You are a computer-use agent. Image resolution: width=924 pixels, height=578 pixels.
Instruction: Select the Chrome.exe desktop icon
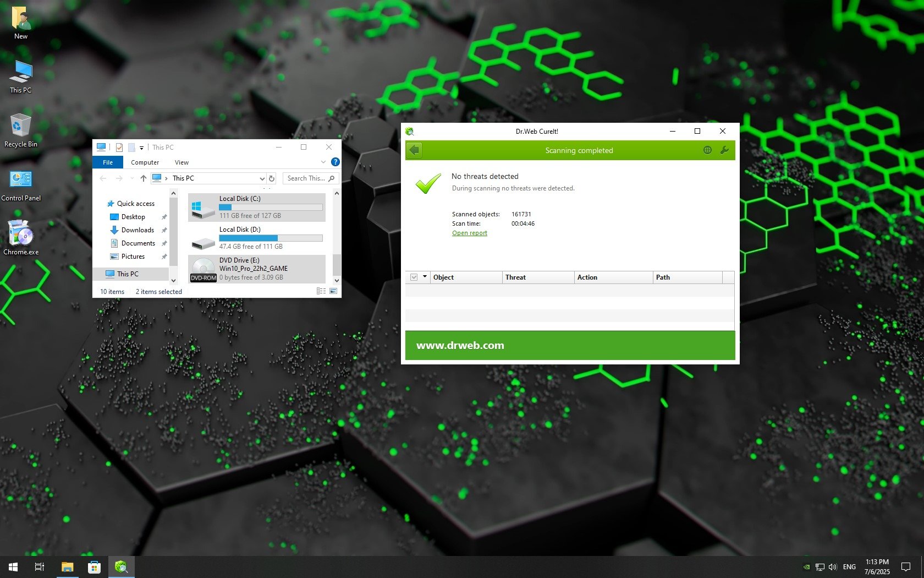[x=21, y=239]
